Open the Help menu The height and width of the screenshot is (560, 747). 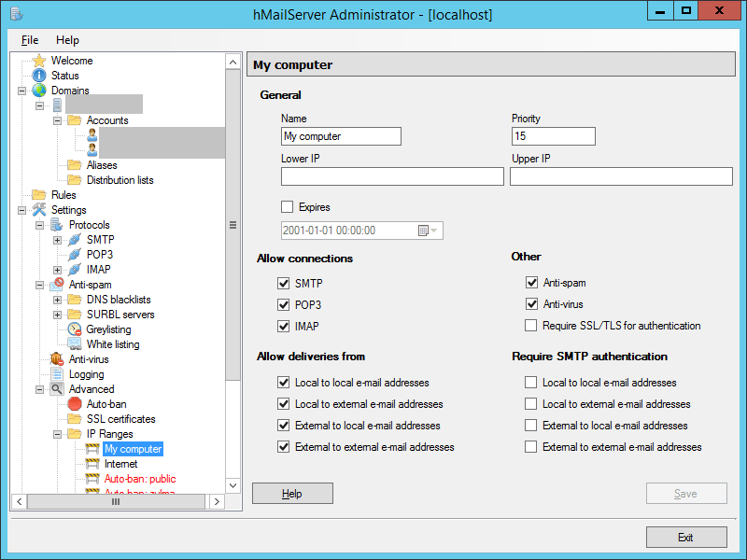(67, 40)
